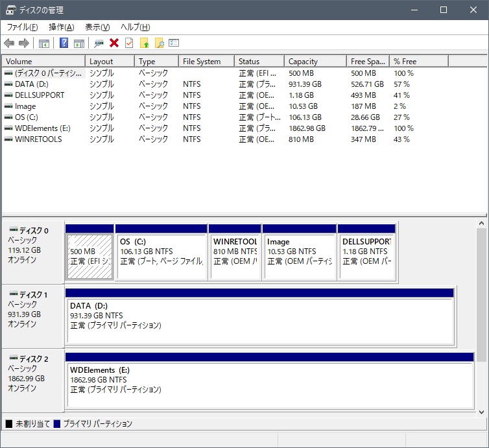This screenshot has height=448, width=489.
Task: Click the 526.71 GB free space cell
Action: (367, 84)
